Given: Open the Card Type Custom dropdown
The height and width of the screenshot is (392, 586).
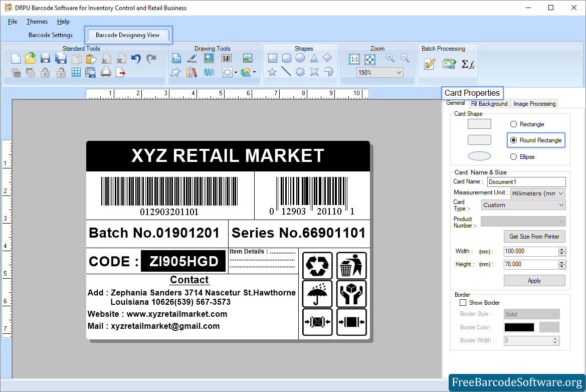Looking at the screenshot, I should 523,205.
